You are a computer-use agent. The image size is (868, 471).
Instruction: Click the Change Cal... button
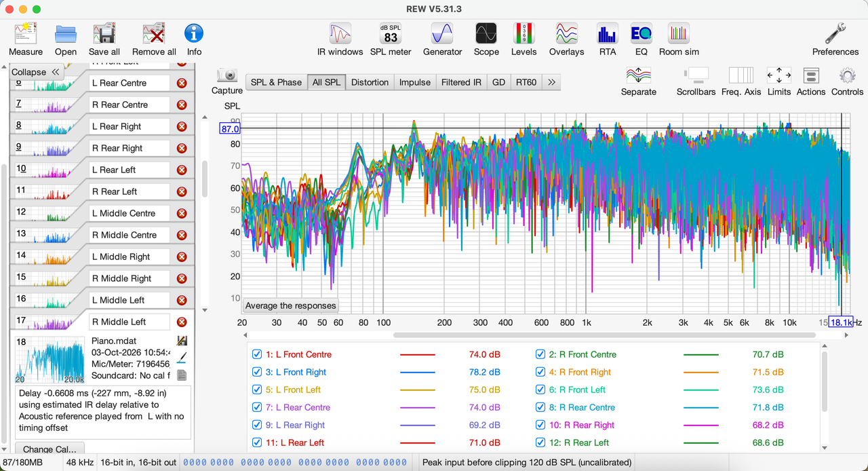[50, 449]
